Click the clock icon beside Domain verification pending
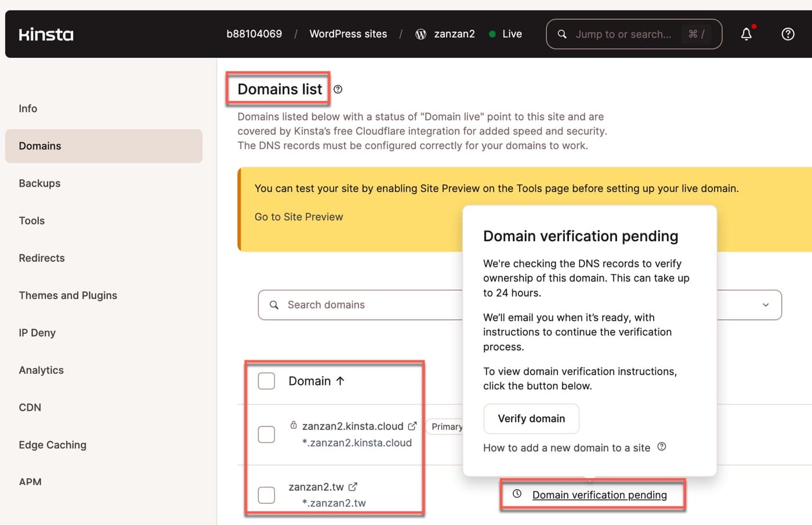Screen dimensions: 812x525 pyautogui.click(x=517, y=494)
